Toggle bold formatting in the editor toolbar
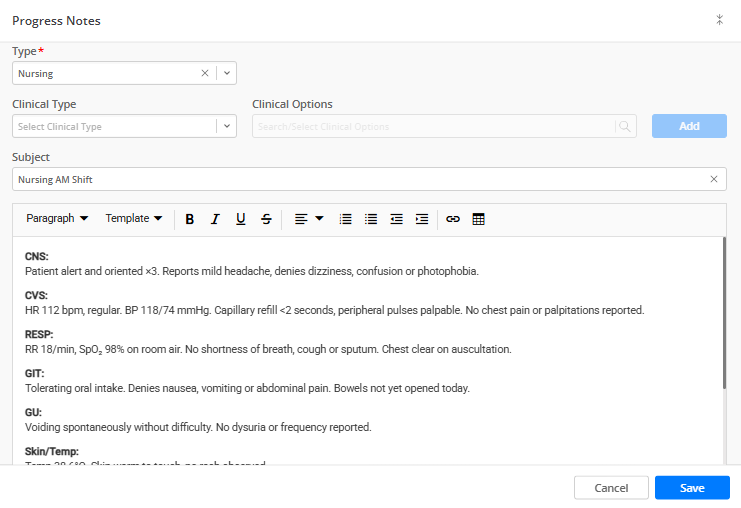The width and height of the screenshot is (741, 508). 189,219
